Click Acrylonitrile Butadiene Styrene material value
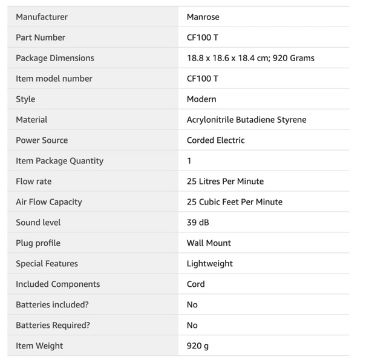The width and height of the screenshot is (369, 360). [x=246, y=120]
